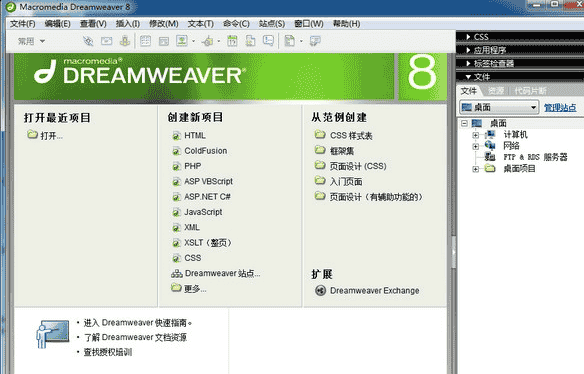Open the Templates icon dropdown arrow

pyautogui.click(x=301, y=41)
